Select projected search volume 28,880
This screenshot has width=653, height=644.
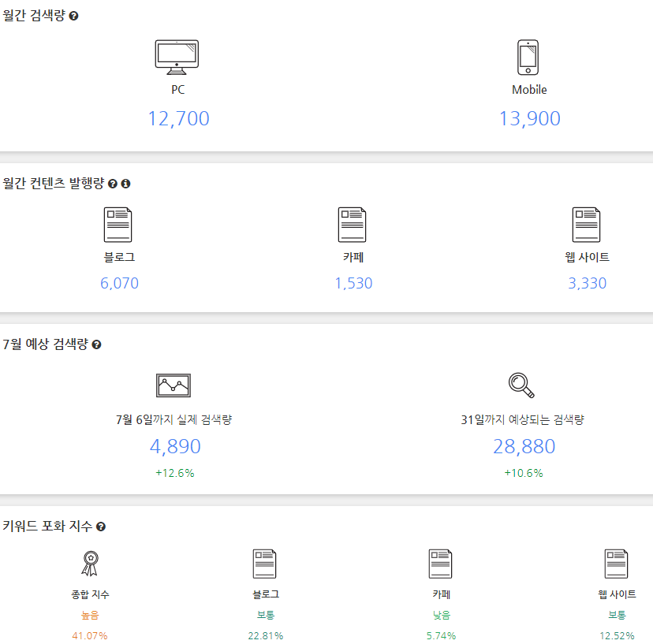tap(524, 447)
